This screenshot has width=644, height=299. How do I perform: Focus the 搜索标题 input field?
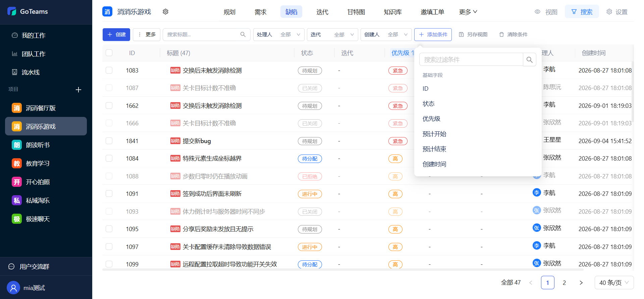203,35
